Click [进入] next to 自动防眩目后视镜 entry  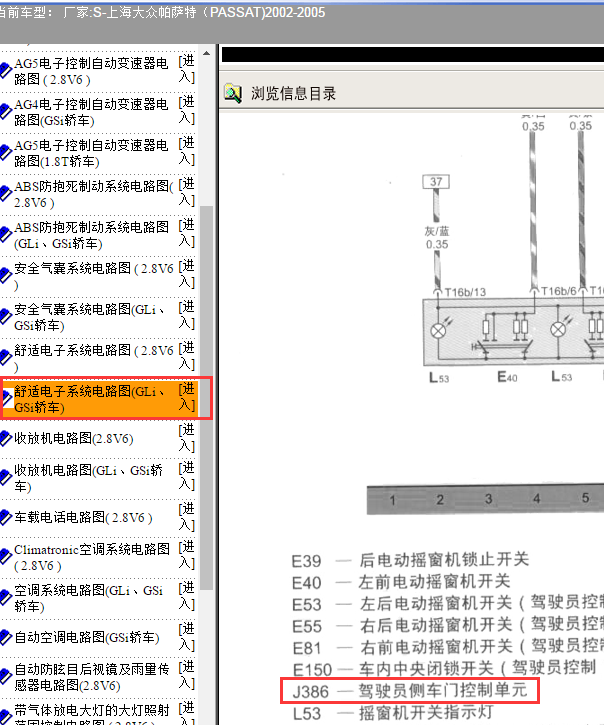(187, 676)
